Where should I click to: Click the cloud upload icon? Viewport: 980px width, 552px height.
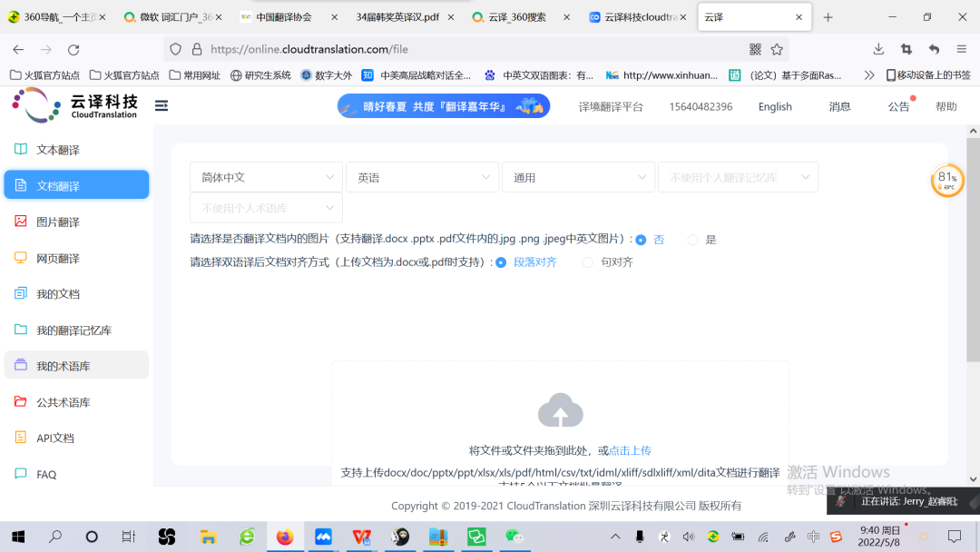[x=561, y=410]
